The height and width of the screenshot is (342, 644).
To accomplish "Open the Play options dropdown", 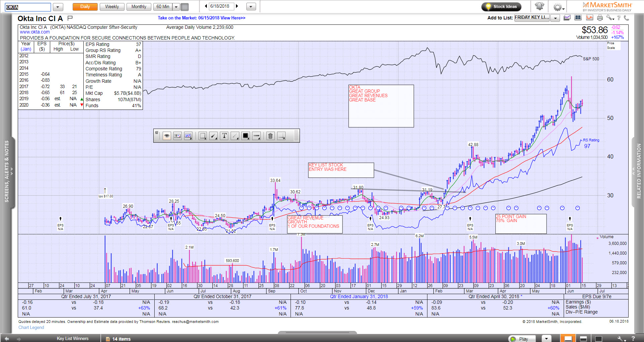I will (546, 339).
